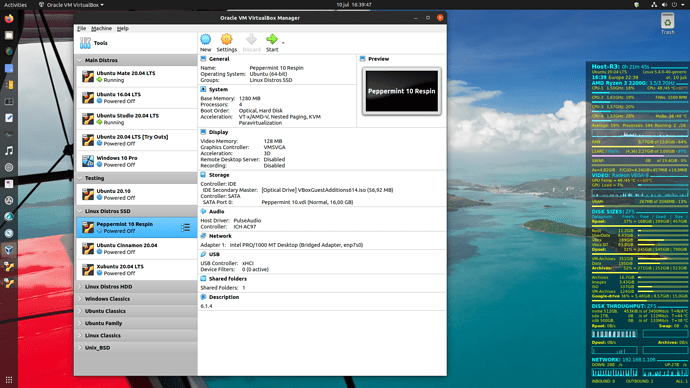Select Ubuntu Cinnamon 20.04 machine
Viewport: 690px width, 388px height.
pos(136,249)
